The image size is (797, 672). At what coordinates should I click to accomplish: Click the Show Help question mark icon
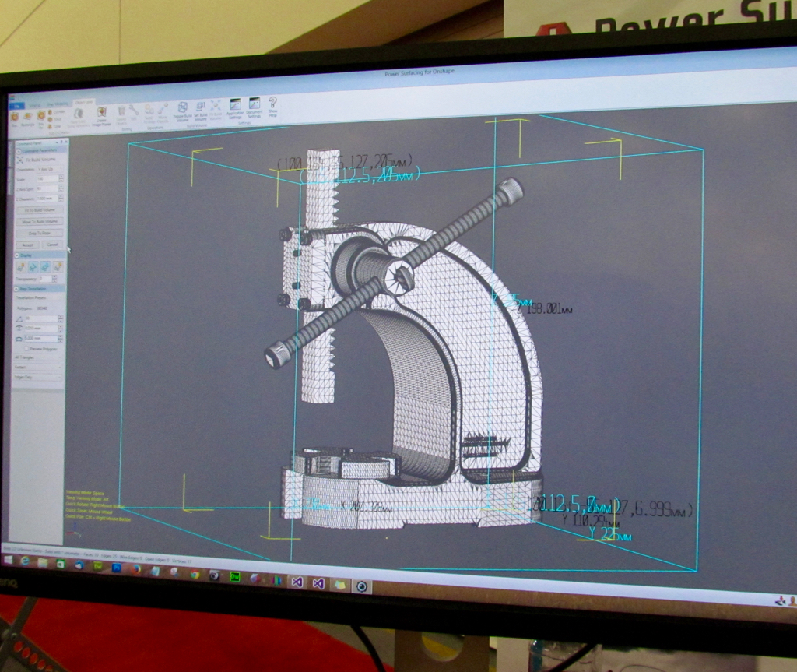[x=273, y=103]
